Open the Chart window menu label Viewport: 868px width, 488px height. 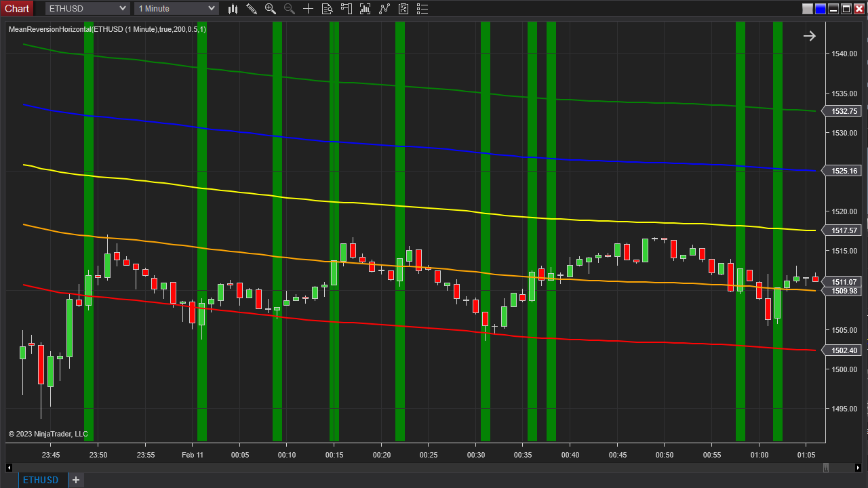click(17, 8)
